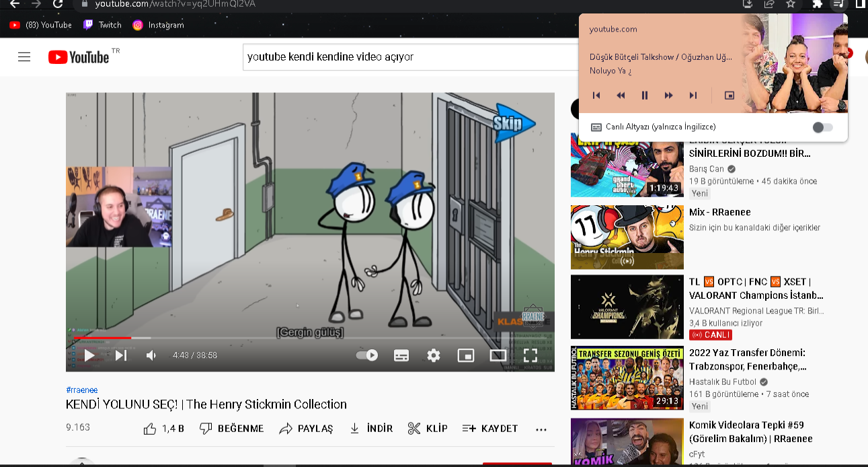Enter picture-in-picture from media popup
The image size is (868, 467).
tap(729, 96)
